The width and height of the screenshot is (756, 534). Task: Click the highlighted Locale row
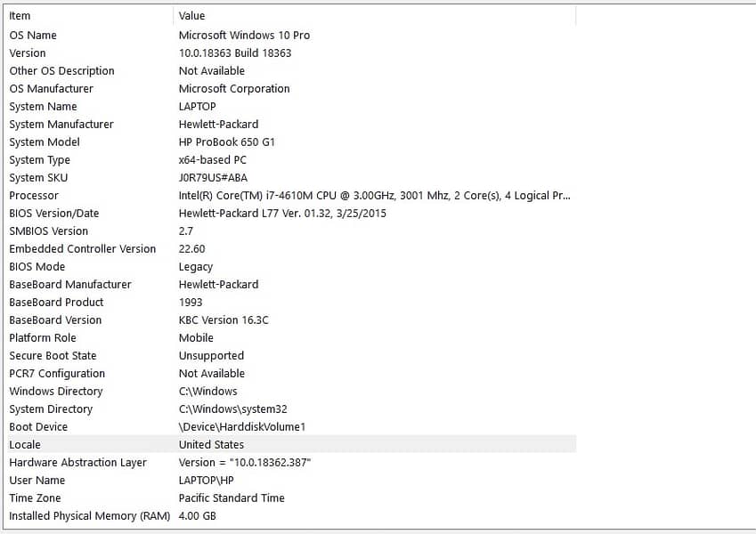coord(25,445)
